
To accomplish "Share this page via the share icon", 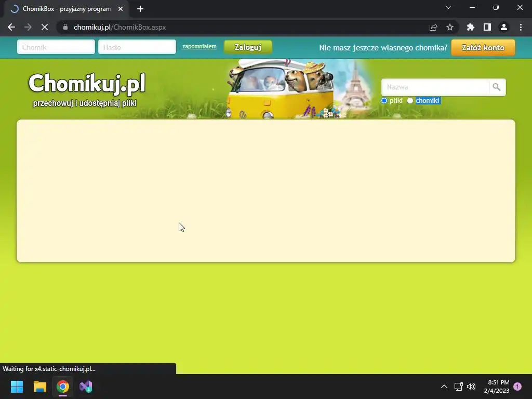I will 433,27.
